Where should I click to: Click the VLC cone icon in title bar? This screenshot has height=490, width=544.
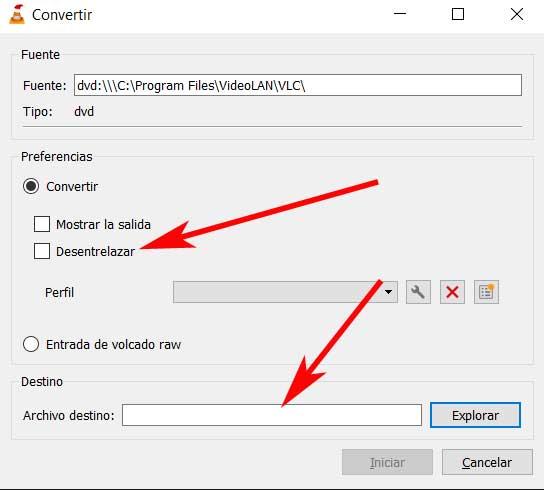tap(17, 15)
